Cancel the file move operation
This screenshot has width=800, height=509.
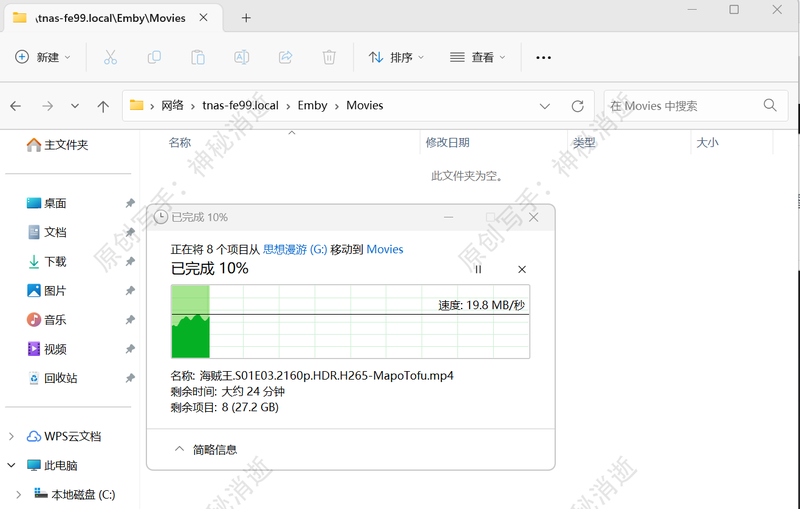pyautogui.click(x=522, y=269)
